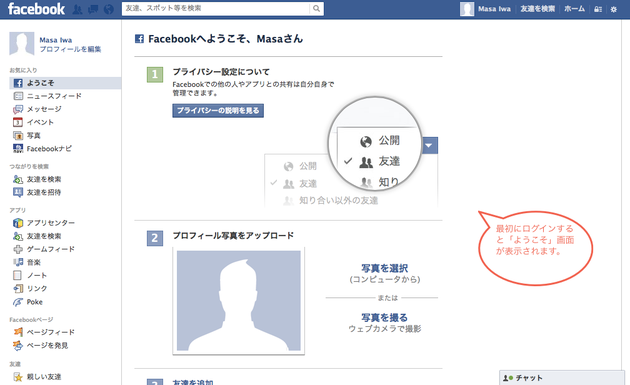The width and height of the screenshot is (630, 385).
Task: Click the search input field
Action: (216, 8)
